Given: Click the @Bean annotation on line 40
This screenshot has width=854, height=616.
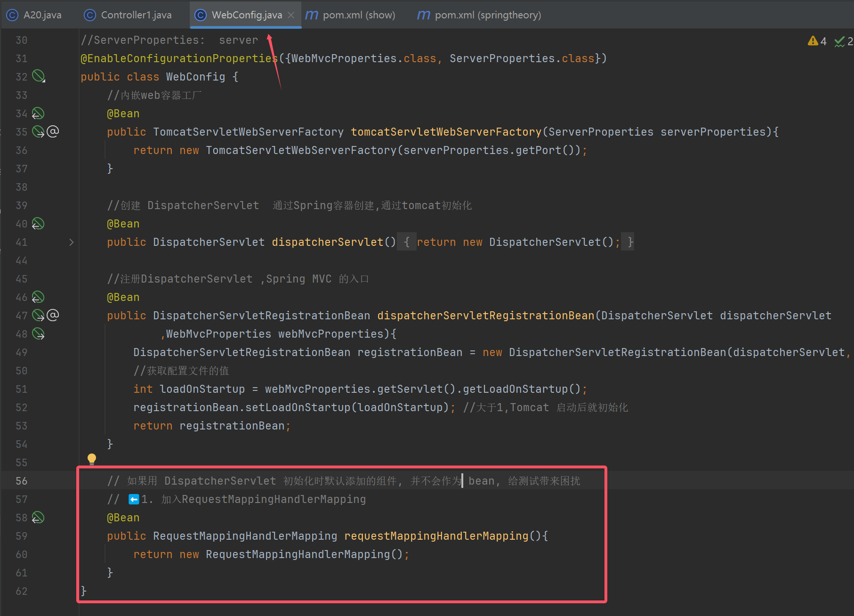Looking at the screenshot, I should tap(123, 224).
